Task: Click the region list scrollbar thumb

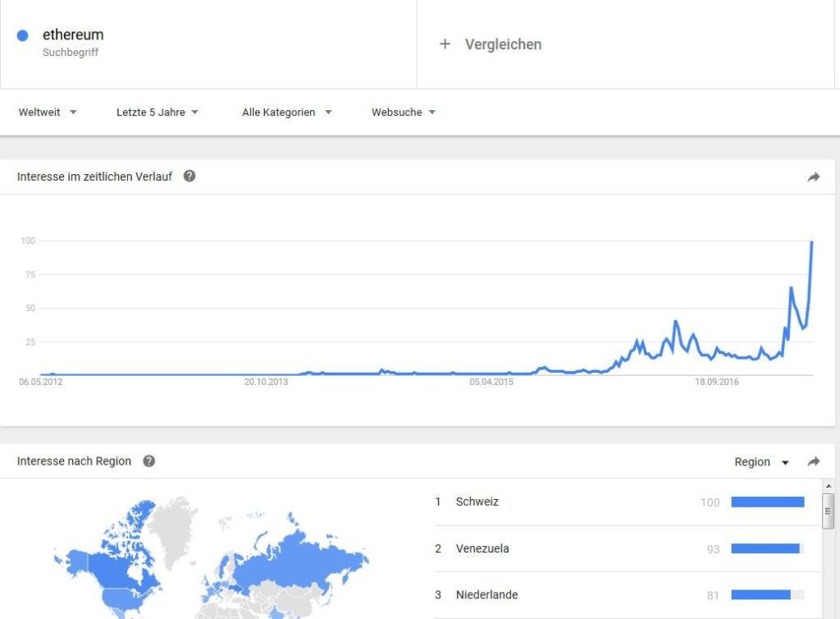Action: (x=829, y=511)
